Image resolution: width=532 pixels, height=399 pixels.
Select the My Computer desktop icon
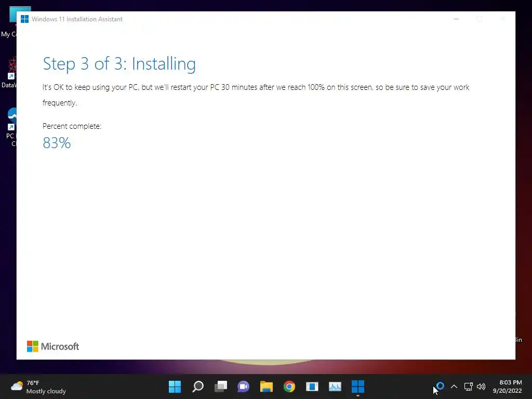(x=10, y=22)
